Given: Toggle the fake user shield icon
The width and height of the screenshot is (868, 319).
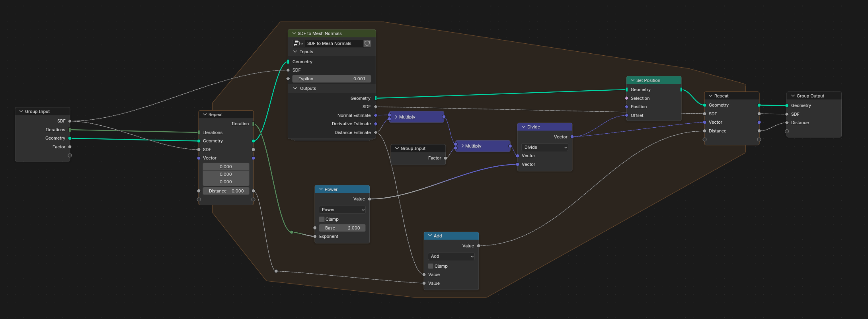Looking at the screenshot, I should [367, 43].
